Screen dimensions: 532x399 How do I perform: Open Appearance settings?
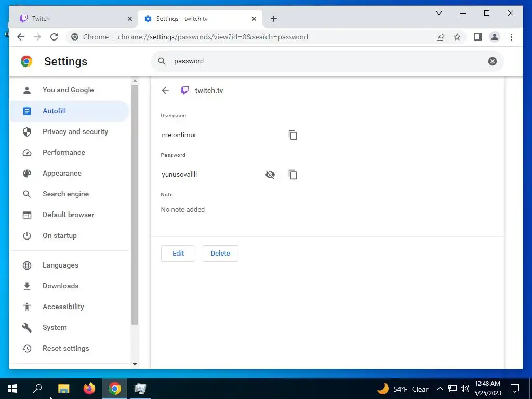[x=69, y=173]
